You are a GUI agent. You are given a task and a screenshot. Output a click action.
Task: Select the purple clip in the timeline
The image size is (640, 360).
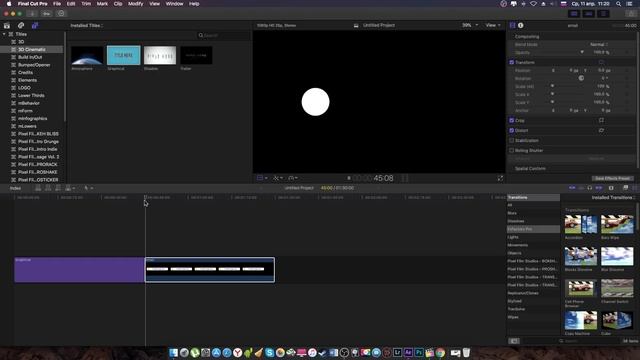point(79,270)
